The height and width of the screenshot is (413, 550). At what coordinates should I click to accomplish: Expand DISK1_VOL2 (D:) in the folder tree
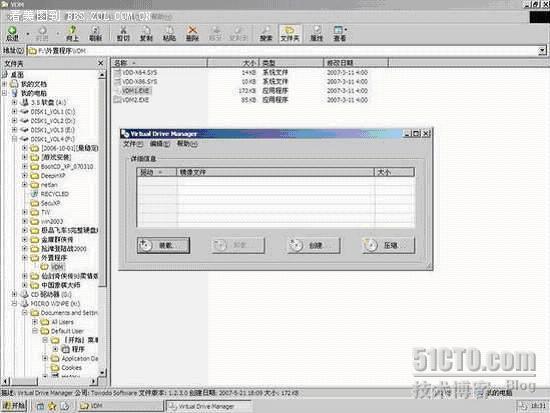click(14, 120)
